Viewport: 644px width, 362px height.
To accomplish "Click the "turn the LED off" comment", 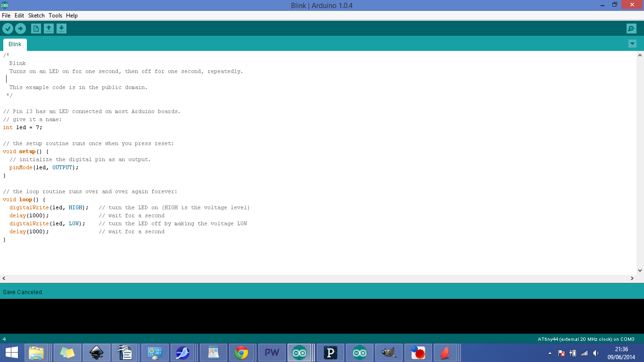I will [173, 223].
